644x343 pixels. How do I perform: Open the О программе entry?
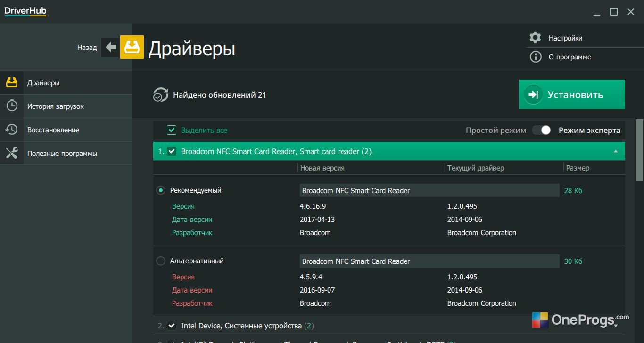570,57
